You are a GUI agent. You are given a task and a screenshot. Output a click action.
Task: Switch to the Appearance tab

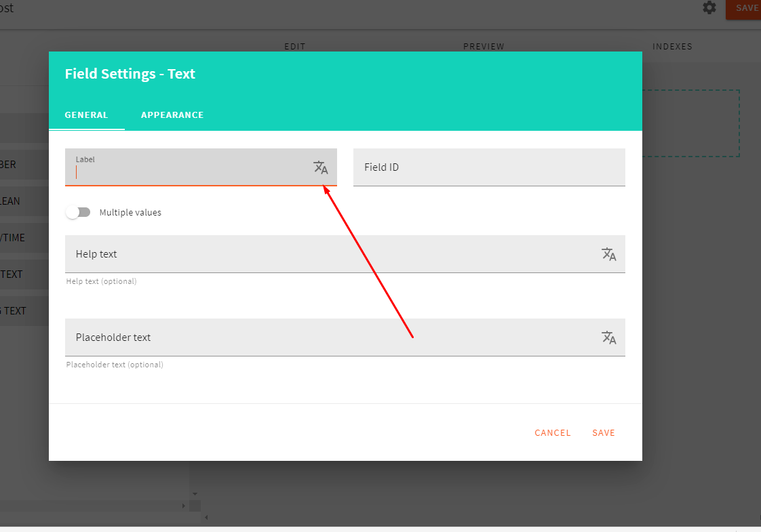pos(172,115)
